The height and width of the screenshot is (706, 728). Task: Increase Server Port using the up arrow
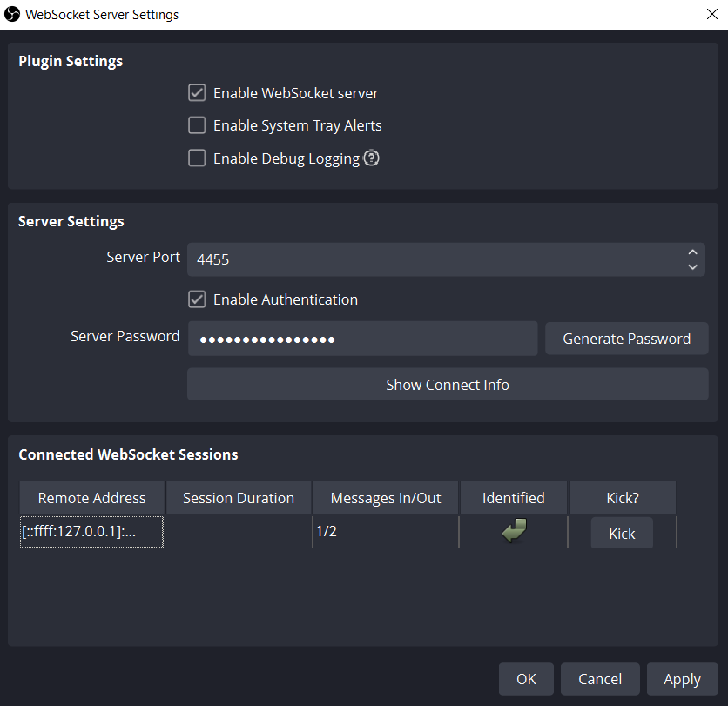click(692, 252)
